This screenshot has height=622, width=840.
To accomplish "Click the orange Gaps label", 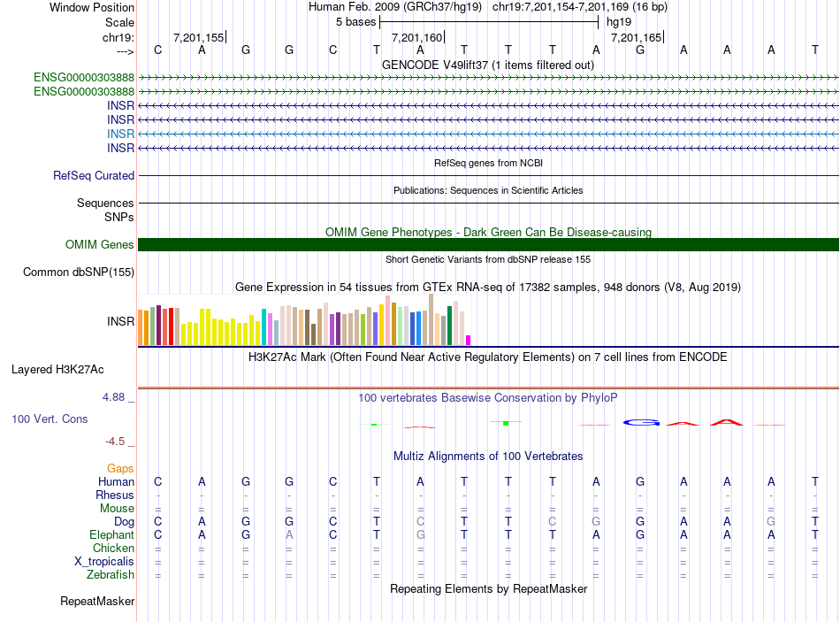I will point(120,468).
